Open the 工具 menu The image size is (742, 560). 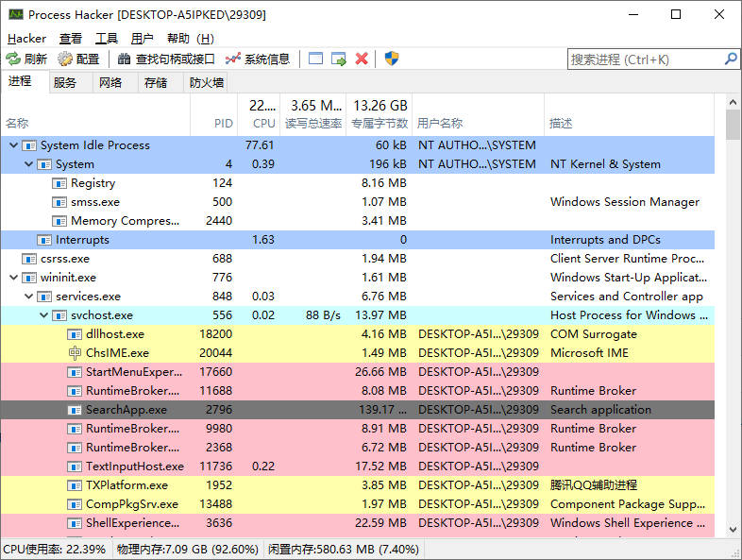[107, 38]
